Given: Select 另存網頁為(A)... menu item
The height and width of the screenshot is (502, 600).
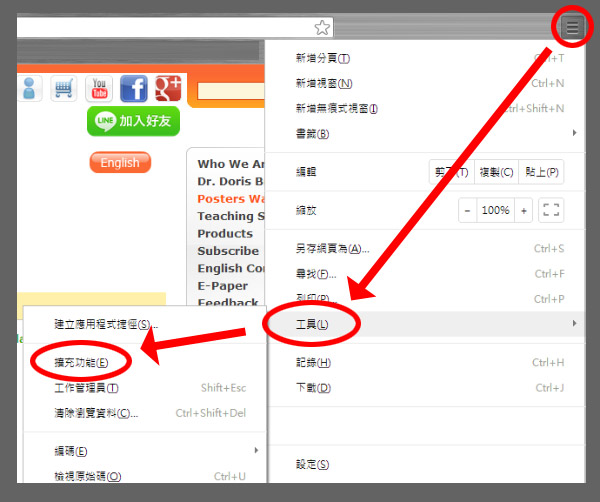Looking at the screenshot, I should pos(425,249).
